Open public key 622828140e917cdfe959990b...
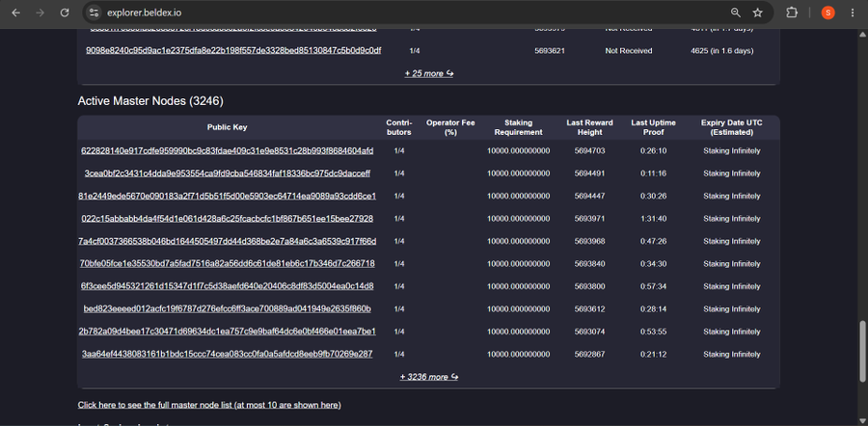 (227, 150)
